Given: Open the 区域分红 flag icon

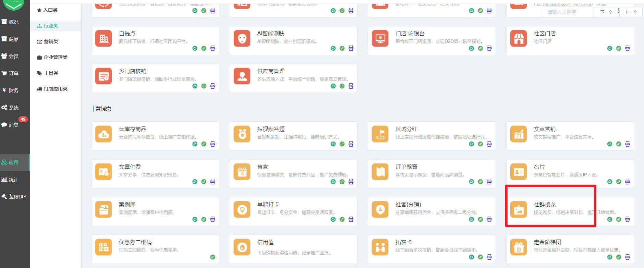Looking at the screenshot, I should click(x=380, y=134).
